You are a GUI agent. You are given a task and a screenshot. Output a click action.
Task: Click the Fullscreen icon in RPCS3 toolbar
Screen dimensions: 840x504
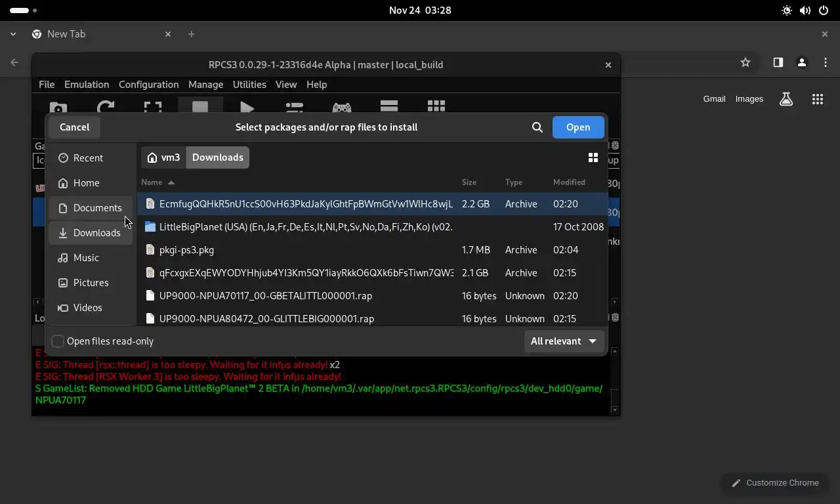[x=153, y=108]
